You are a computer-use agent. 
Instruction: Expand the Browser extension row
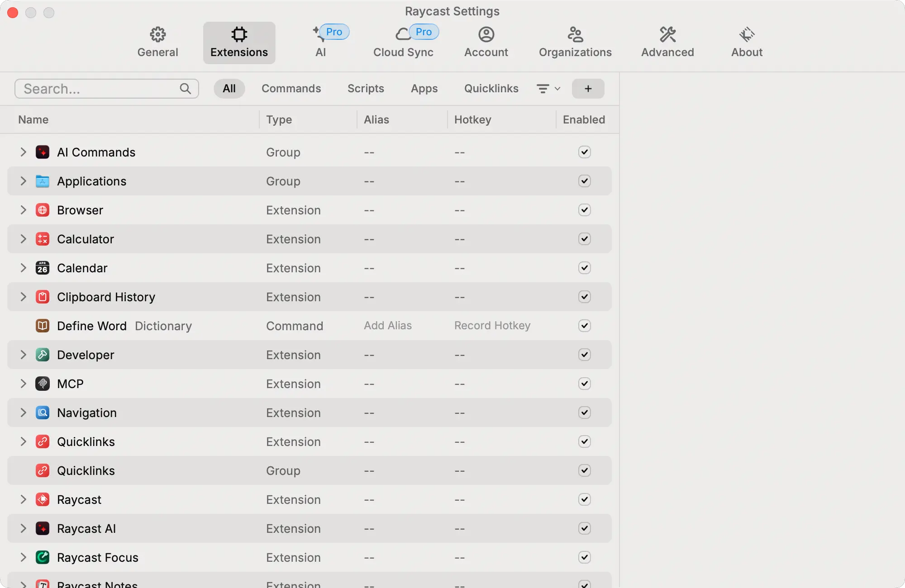tap(24, 210)
